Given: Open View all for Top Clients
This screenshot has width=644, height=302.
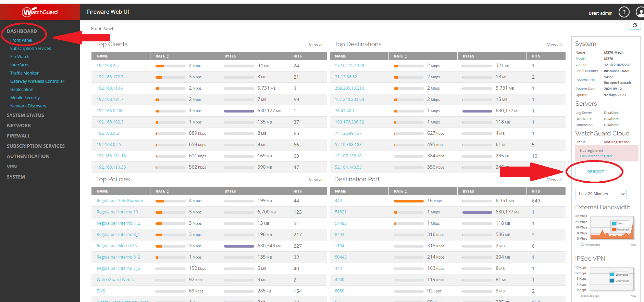Looking at the screenshot, I should coord(316,45).
